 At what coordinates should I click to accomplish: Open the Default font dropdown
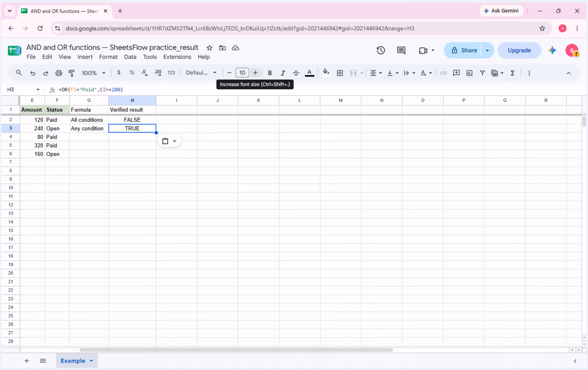[201, 72]
